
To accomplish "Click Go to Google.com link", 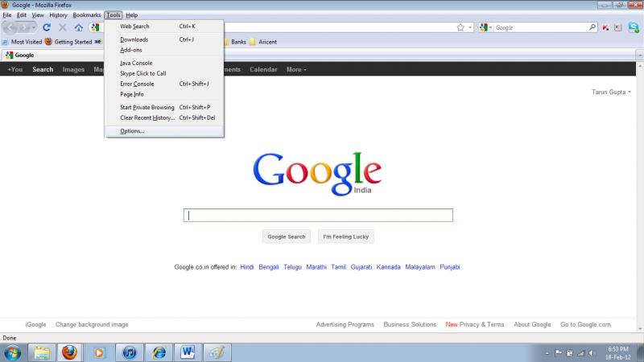I will coord(585,324).
